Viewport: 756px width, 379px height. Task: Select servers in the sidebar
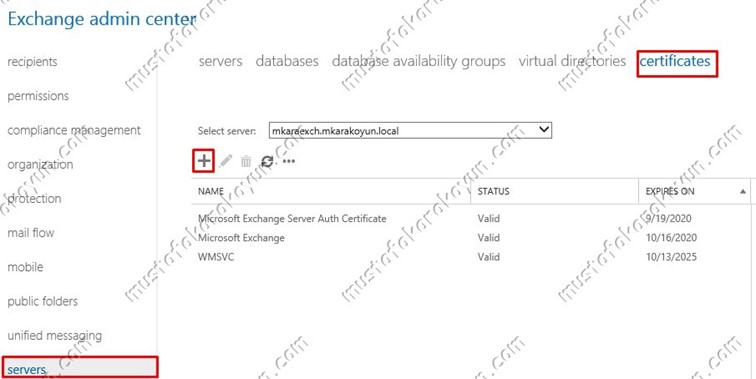pos(80,368)
